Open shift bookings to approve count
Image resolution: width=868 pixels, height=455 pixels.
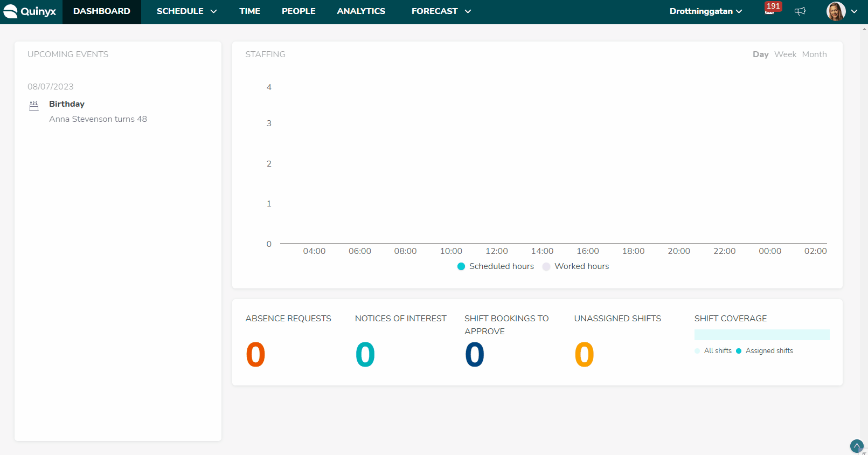475,355
